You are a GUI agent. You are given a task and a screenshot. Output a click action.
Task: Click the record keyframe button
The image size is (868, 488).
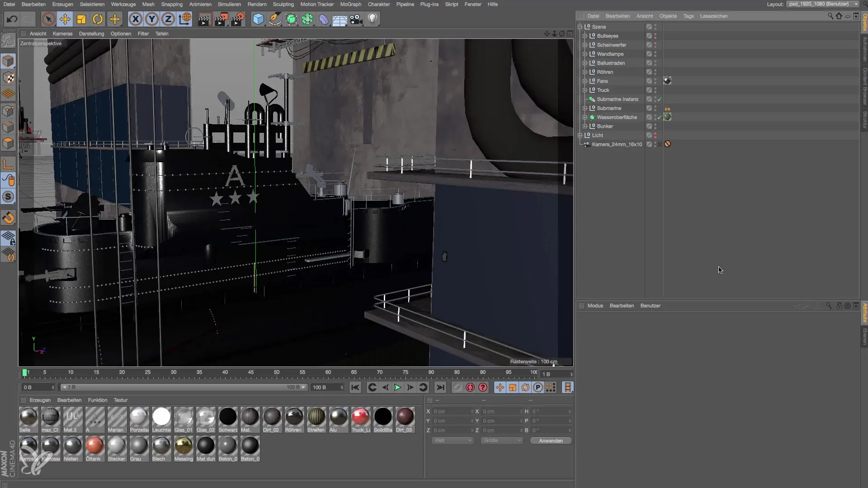pos(457,387)
